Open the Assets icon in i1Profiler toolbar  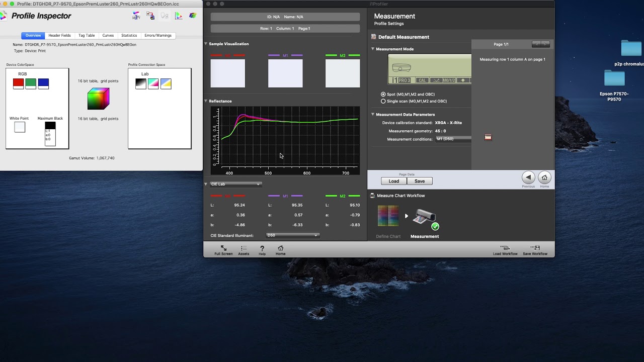point(244,248)
